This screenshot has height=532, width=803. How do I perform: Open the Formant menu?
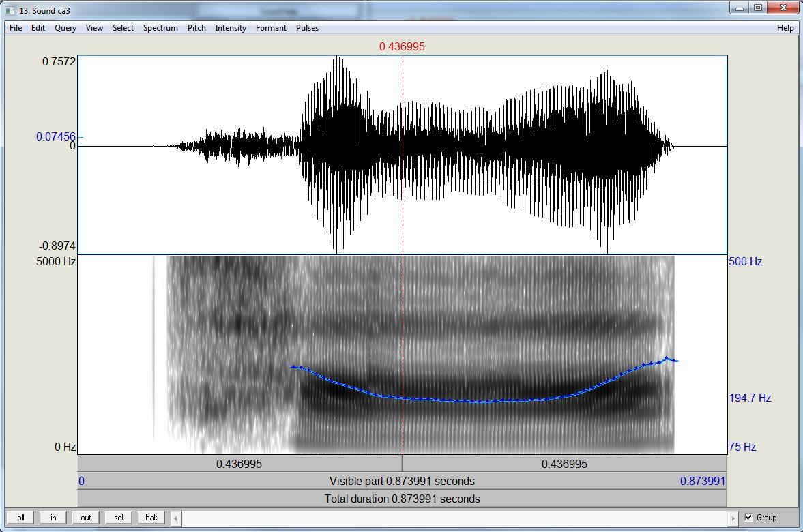pyautogui.click(x=271, y=28)
